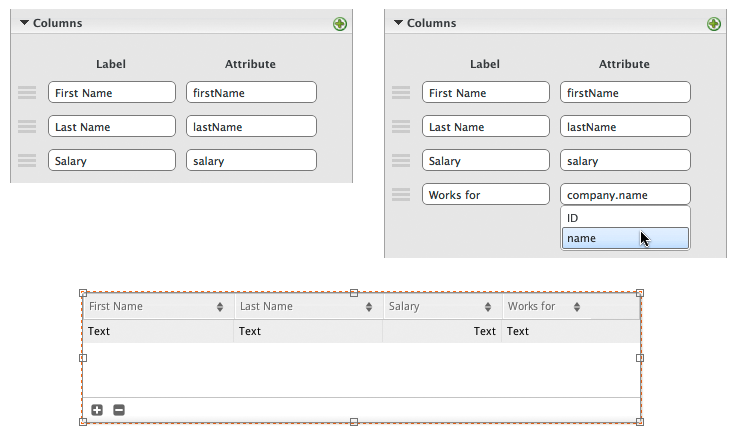Screen dimensions: 736x431
Task: Click green add-column icon in left Columns panel
Action: [x=340, y=23]
